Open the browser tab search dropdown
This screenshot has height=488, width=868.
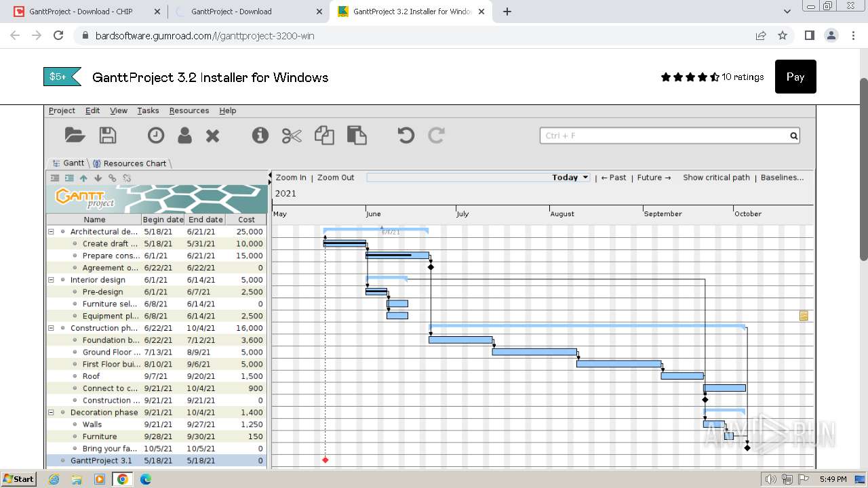coord(787,12)
